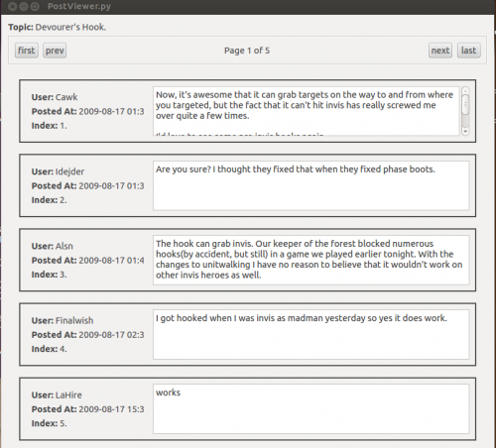Click the User: Cawk label
This screenshot has width=496, height=448.
55,97
